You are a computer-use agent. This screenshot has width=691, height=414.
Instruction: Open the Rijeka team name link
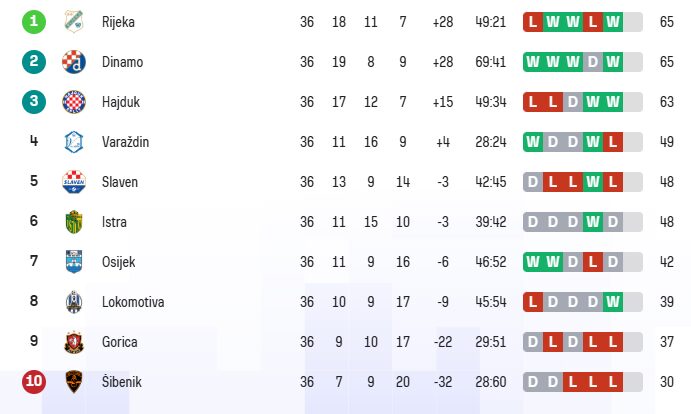[x=118, y=22]
